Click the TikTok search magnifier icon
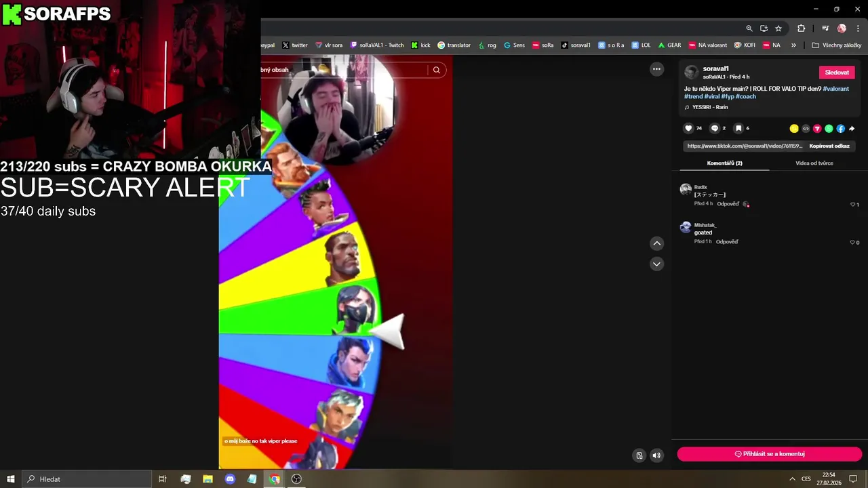 click(x=437, y=70)
